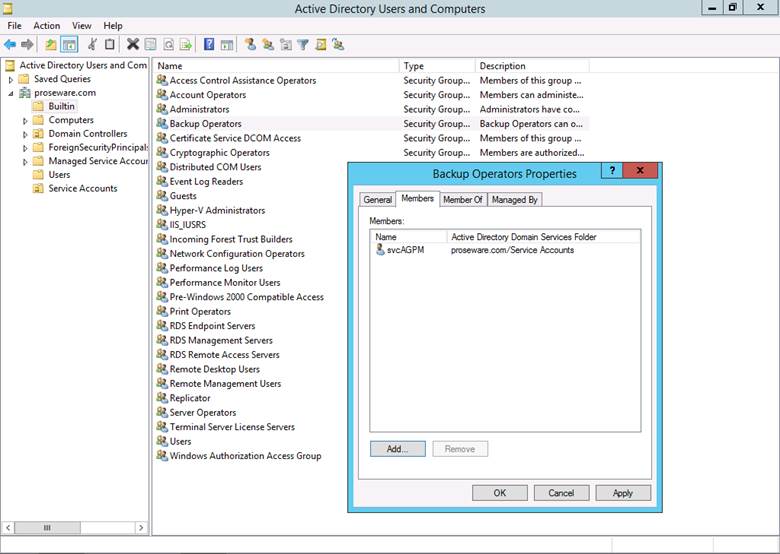Screen dimensions: 780x554
Task: Click the Filter funnel toolbar icon
Action: [303, 44]
